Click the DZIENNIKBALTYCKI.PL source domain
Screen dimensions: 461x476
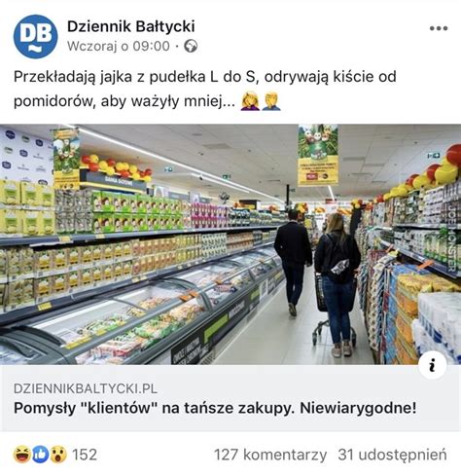(86, 388)
